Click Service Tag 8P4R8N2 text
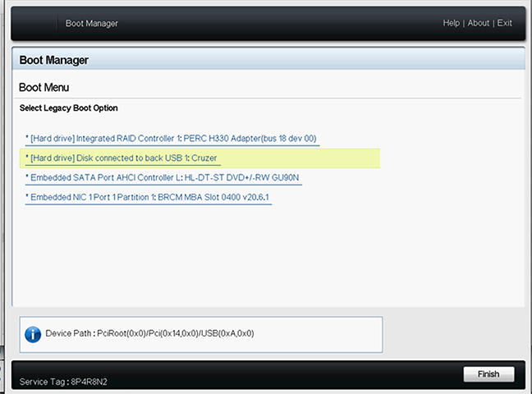 click(x=63, y=382)
